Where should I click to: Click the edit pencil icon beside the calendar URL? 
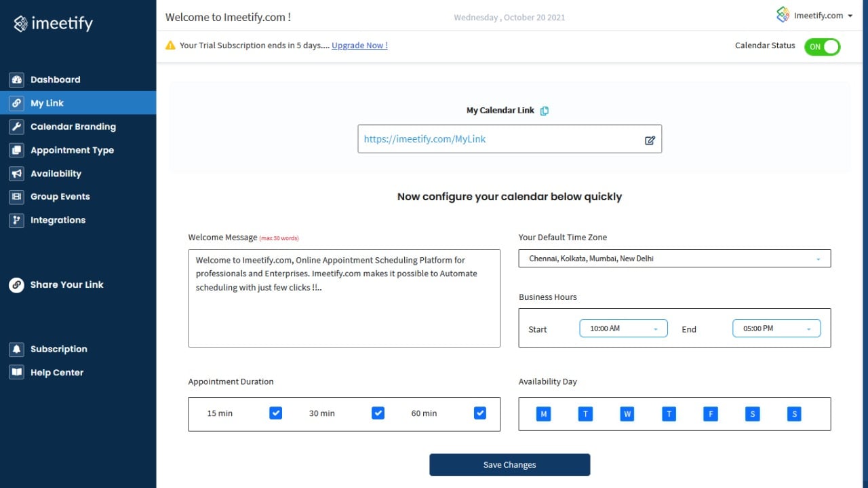point(650,140)
